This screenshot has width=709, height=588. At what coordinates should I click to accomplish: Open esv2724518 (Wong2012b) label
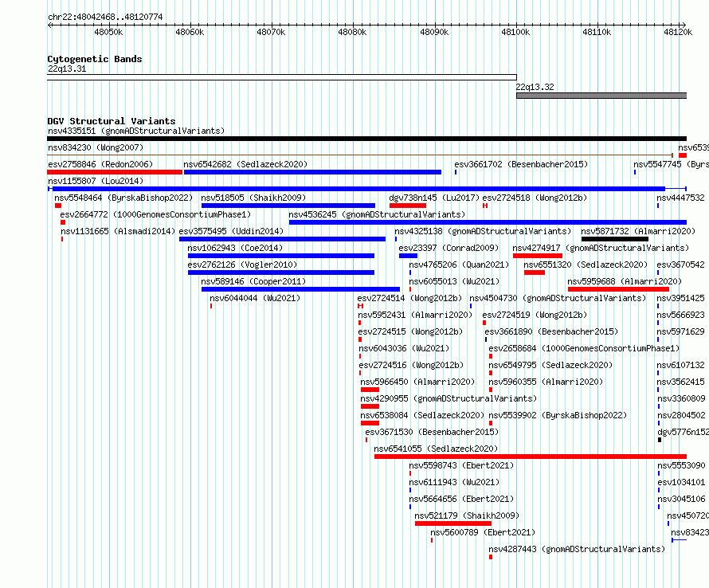click(535, 198)
